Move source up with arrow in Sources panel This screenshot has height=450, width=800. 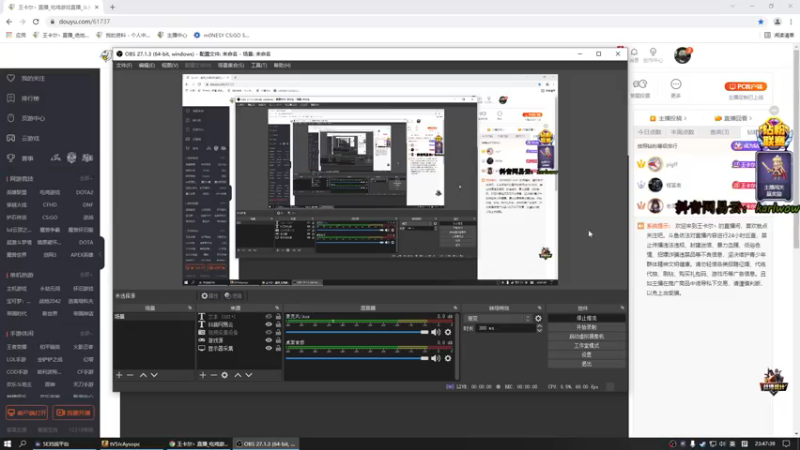coord(238,375)
